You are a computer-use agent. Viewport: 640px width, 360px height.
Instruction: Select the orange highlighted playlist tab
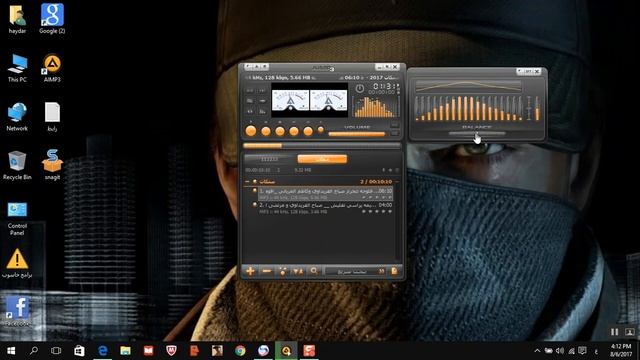(x=322, y=159)
